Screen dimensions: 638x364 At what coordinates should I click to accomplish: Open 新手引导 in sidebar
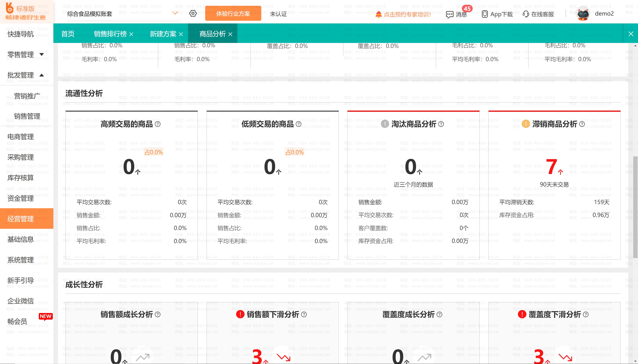(21, 280)
